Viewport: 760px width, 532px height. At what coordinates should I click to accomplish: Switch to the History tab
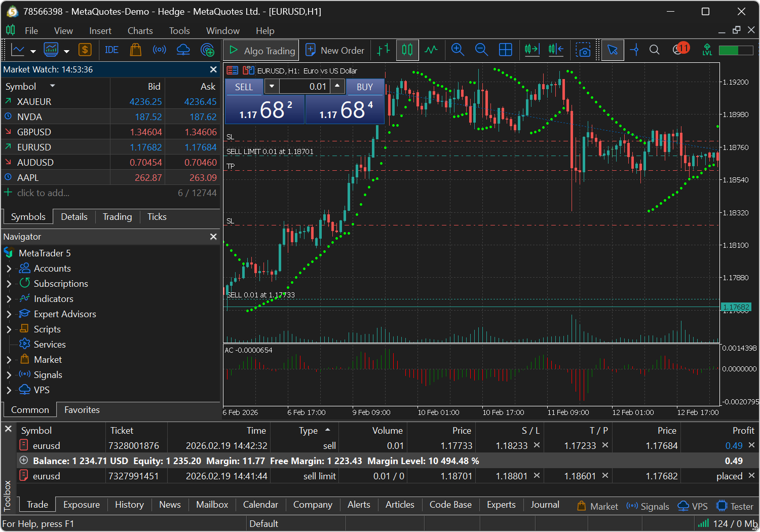click(x=129, y=505)
